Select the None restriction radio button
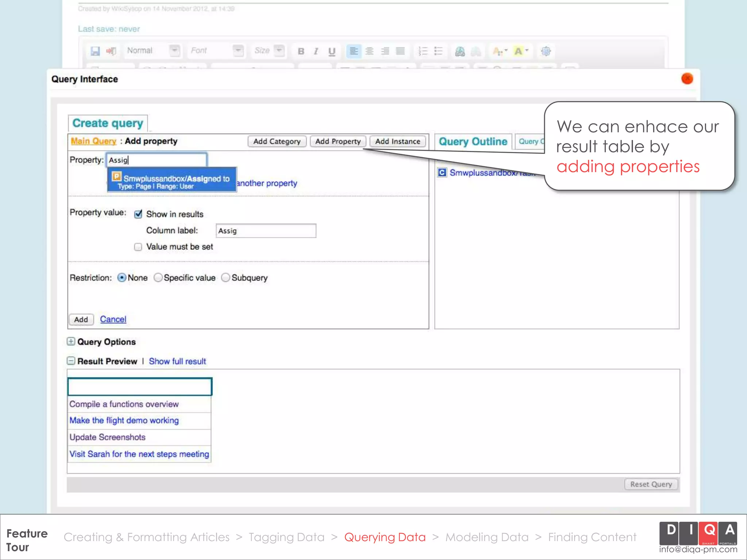 click(122, 277)
